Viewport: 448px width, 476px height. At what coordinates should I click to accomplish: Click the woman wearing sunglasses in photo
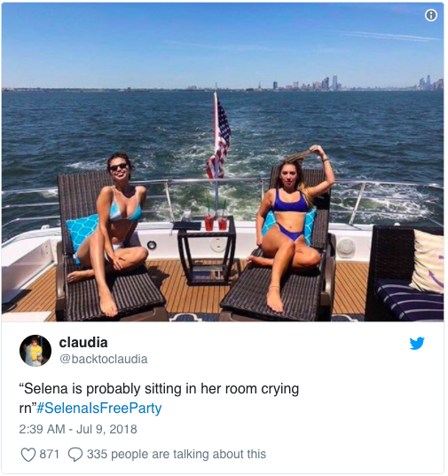pos(109,231)
